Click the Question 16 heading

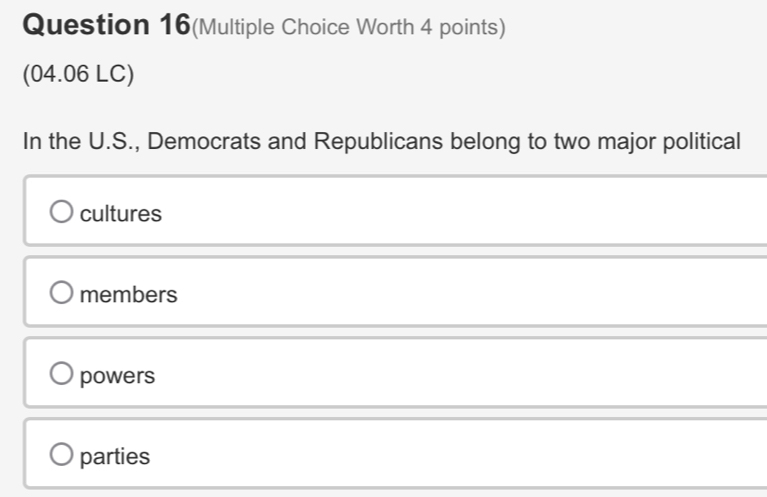pyautogui.click(x=104, y=26)
